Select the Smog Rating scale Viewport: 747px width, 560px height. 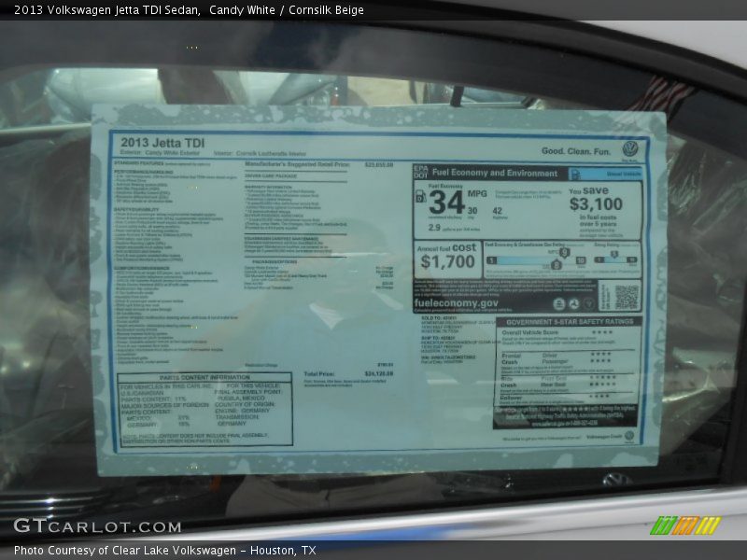(x=616, y=258)
